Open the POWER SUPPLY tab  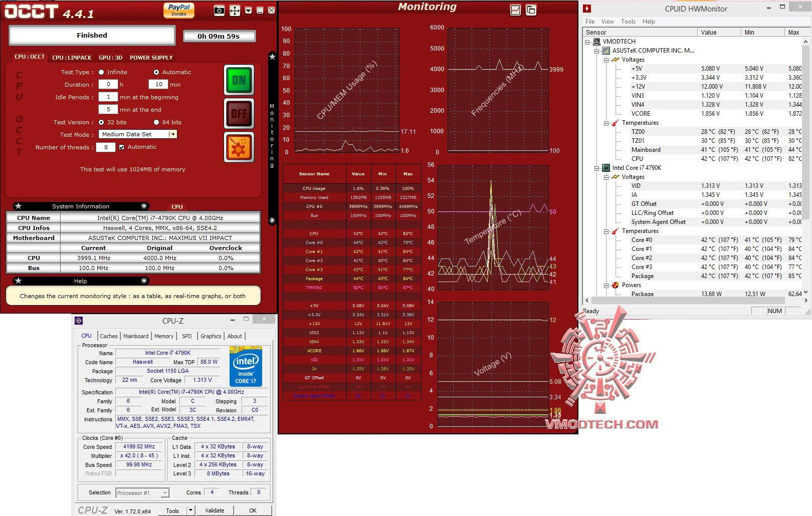[151, 58]
